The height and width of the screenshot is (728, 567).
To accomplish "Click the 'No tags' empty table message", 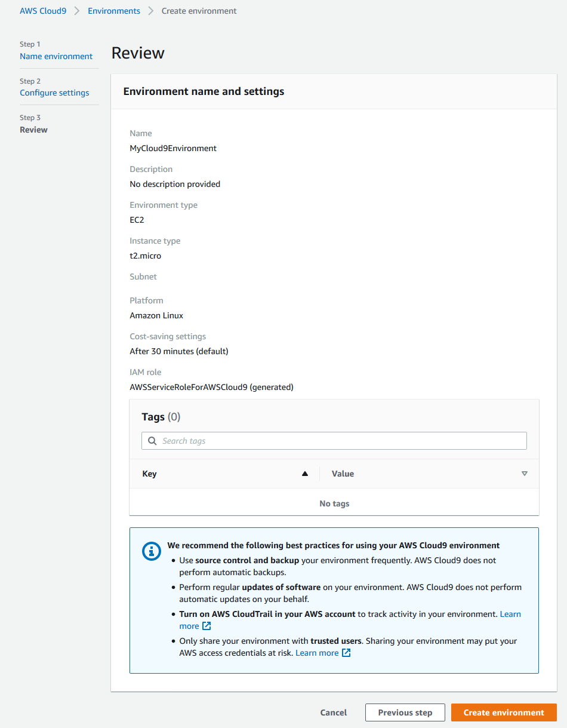I will tap(334, 503).
